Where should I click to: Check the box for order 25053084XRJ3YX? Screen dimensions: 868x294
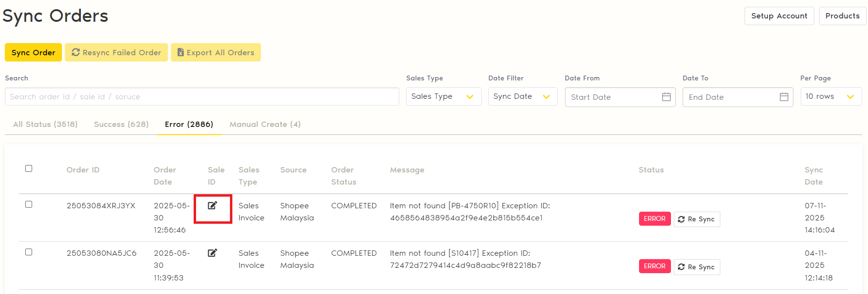click(x=29, y=204)
